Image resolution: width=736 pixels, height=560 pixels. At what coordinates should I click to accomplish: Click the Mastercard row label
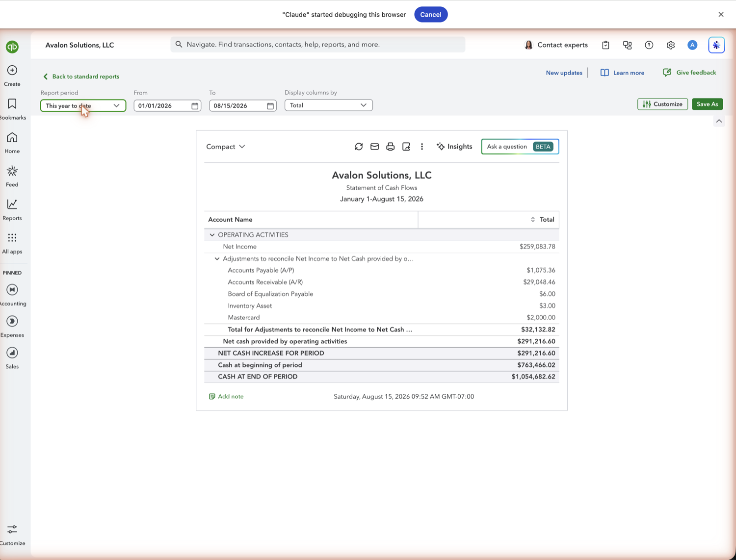coord(243,317)
